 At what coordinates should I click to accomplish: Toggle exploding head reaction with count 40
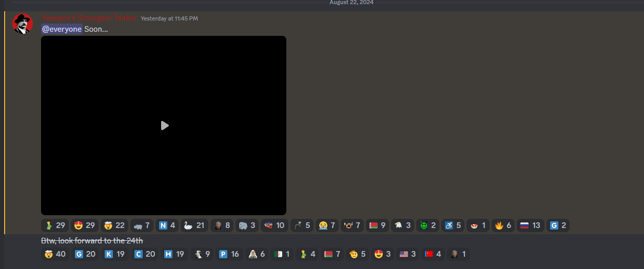coord(55,254)
